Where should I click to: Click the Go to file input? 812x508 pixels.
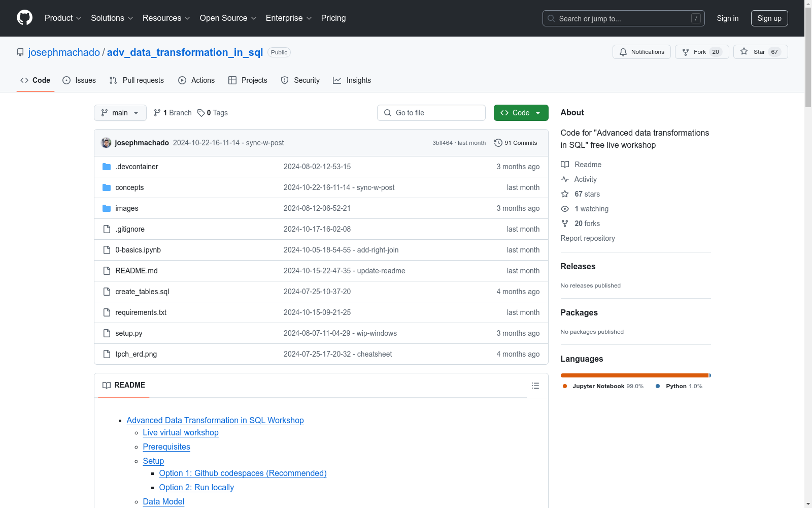pos(431,113)
